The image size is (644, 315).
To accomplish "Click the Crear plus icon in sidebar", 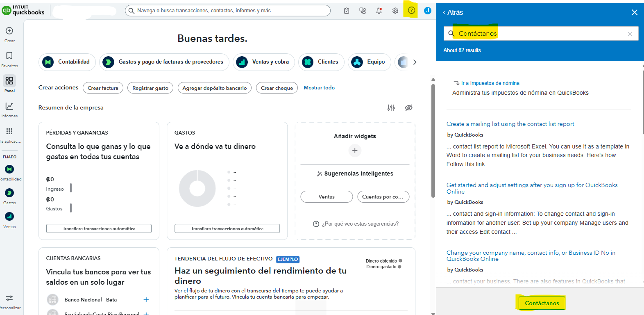I will 9,31.
